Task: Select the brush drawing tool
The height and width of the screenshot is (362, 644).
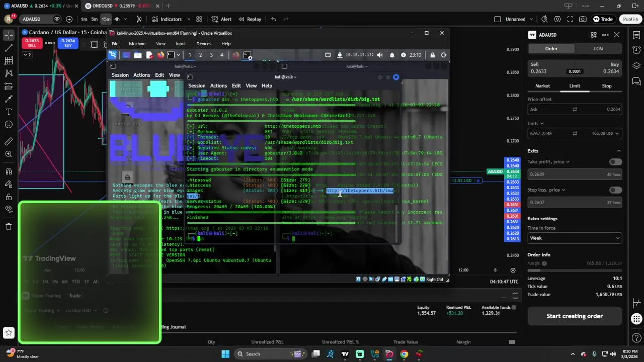Action: (9, 99)
